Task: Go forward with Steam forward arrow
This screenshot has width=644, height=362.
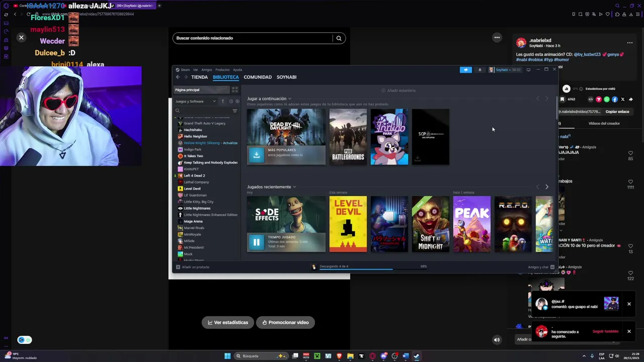Action: click(186, 77)
